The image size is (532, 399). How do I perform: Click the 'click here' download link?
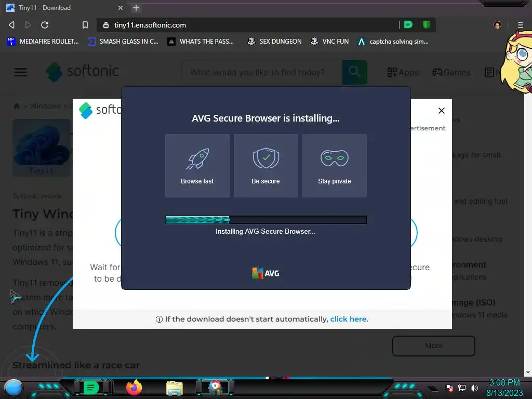(348, 319)
